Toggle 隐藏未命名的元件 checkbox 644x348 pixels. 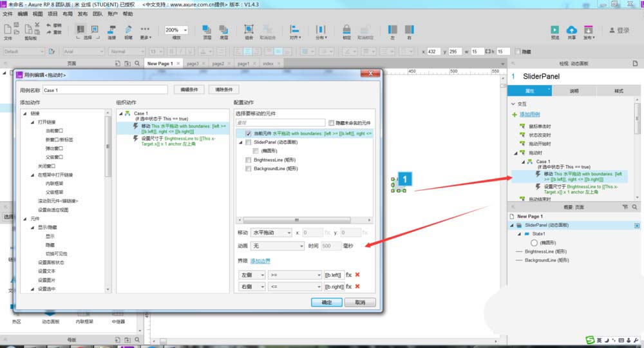[331, 122]
